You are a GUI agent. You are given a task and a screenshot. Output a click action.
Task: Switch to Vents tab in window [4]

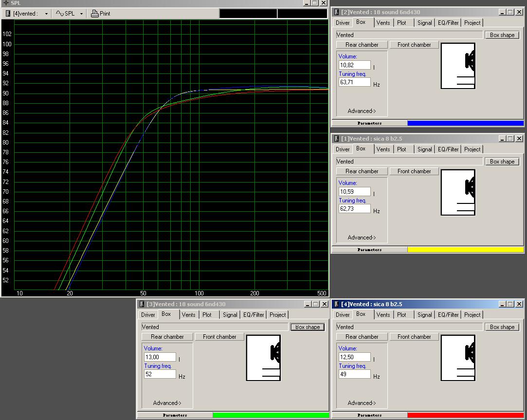point(383,315)
